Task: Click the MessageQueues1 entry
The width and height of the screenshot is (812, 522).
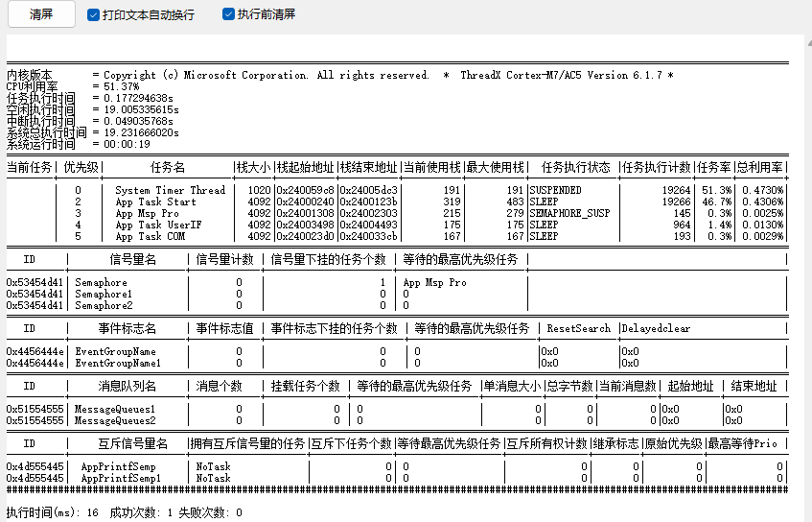Action: [114, 409]
